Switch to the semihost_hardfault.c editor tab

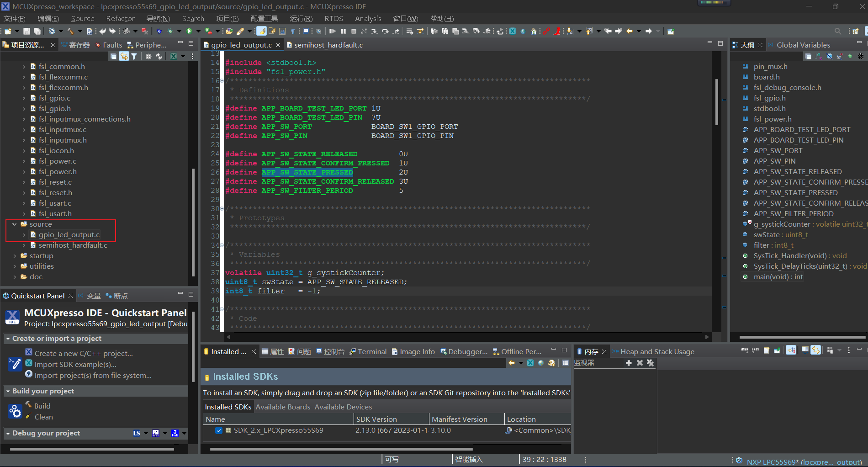pyautogui.click(x=324, y=45)
